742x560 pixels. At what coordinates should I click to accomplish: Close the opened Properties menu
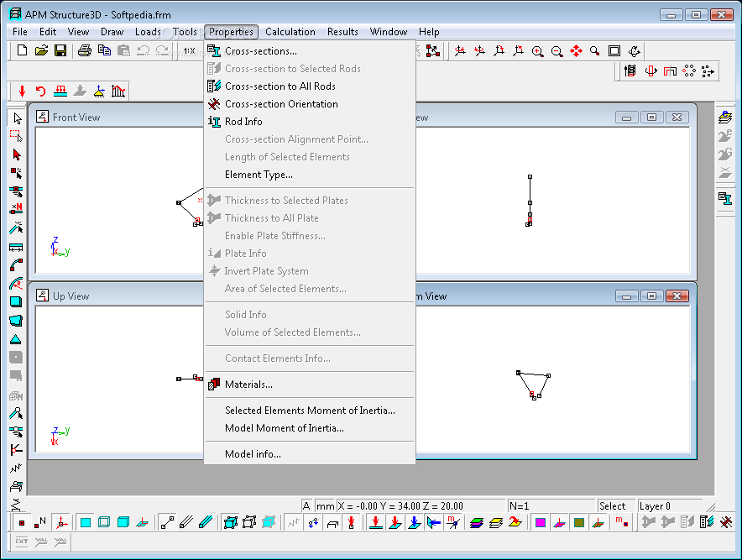pos(232,32)
